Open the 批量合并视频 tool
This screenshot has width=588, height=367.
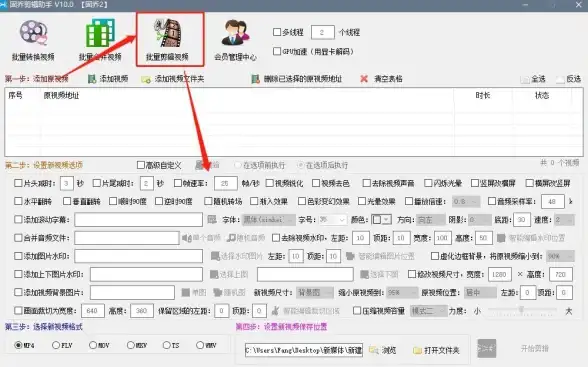click(100, 40)
